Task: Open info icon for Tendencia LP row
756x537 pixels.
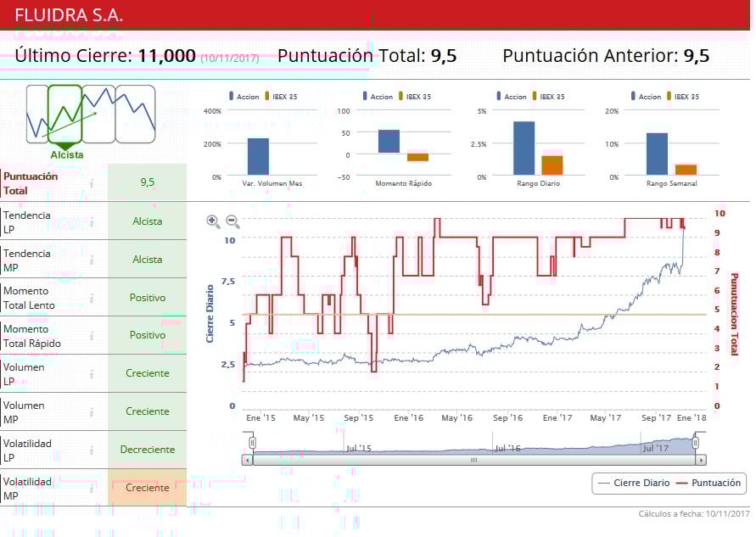Action: [92, 221]
